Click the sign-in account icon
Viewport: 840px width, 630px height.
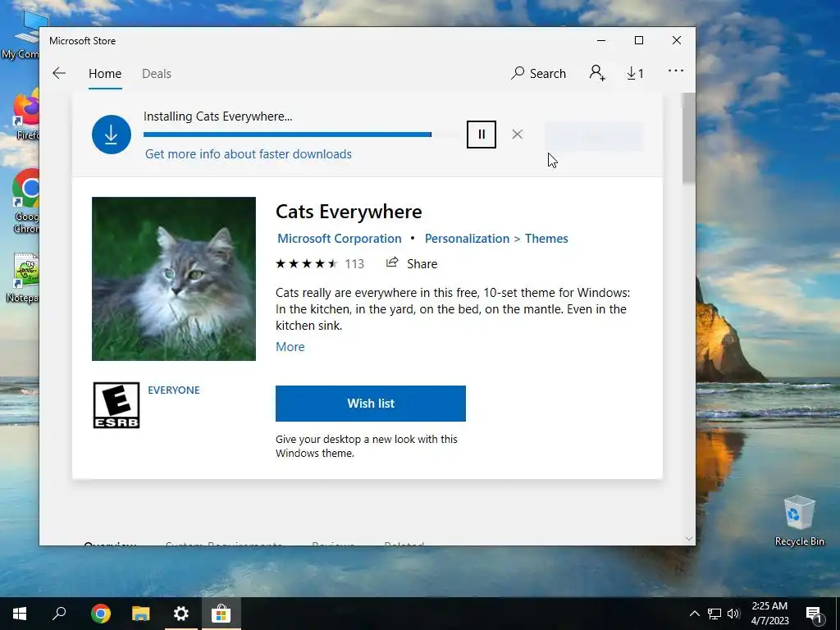pos(597,73)
